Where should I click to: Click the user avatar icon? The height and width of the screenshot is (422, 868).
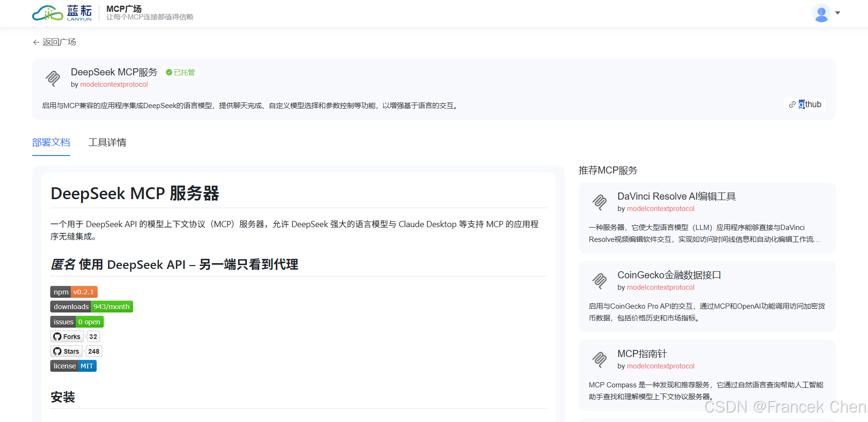pos(821,13)
